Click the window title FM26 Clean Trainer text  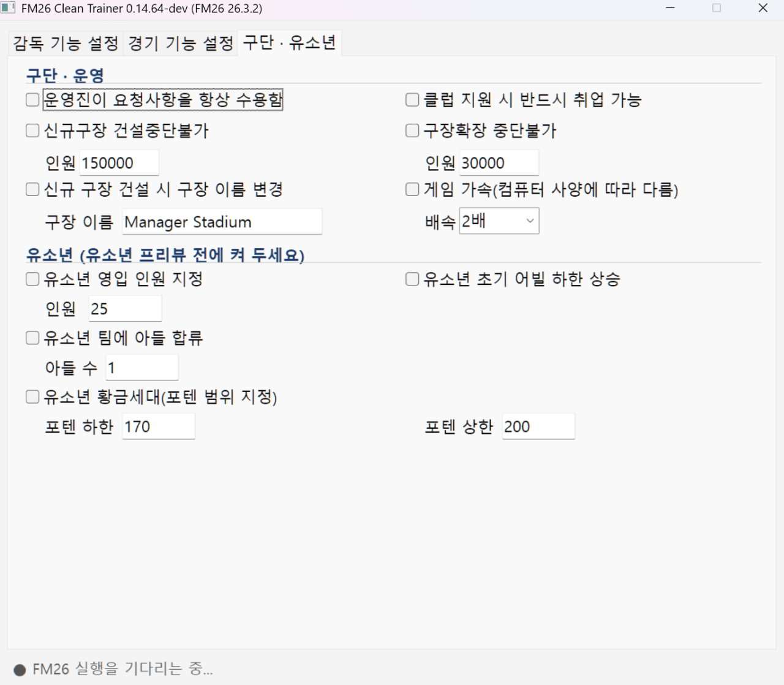point(141,9)
